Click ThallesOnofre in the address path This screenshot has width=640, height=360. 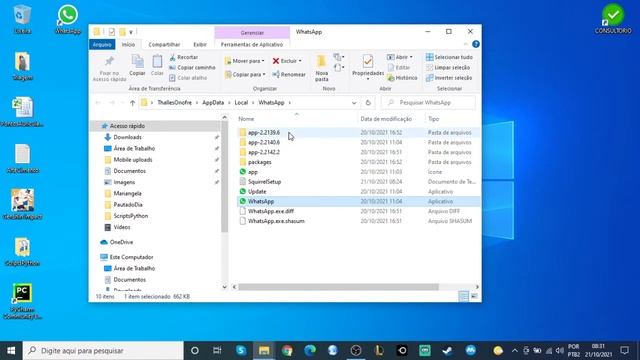point(174,103)
